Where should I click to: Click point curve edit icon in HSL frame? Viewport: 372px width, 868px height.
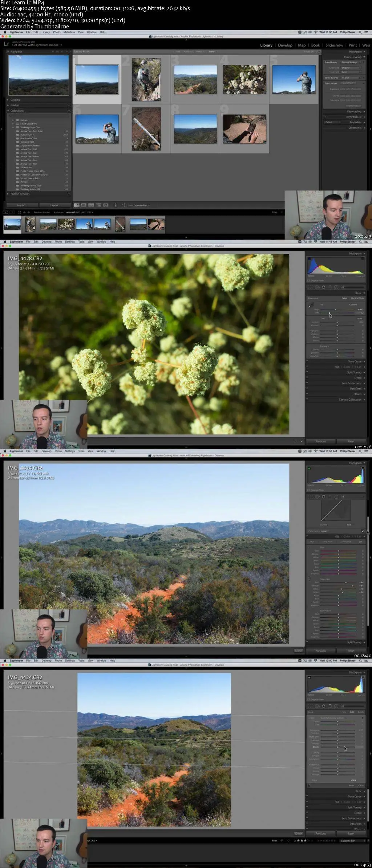(x=363, y=531)
